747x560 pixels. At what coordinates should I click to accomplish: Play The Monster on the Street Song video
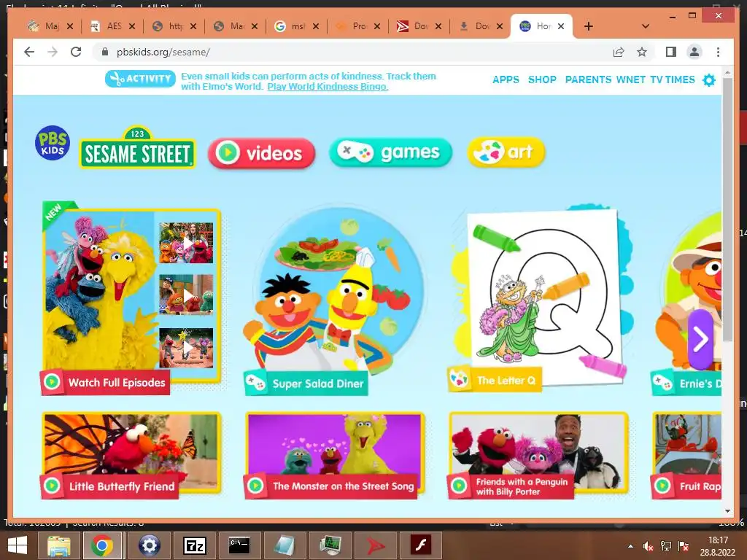click(334, 455)
